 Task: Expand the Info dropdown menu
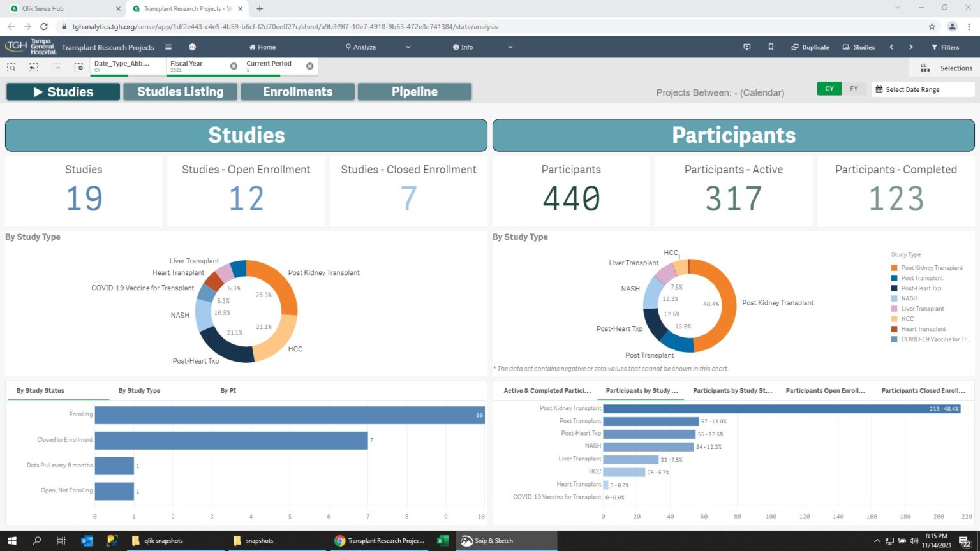[509, 47]
